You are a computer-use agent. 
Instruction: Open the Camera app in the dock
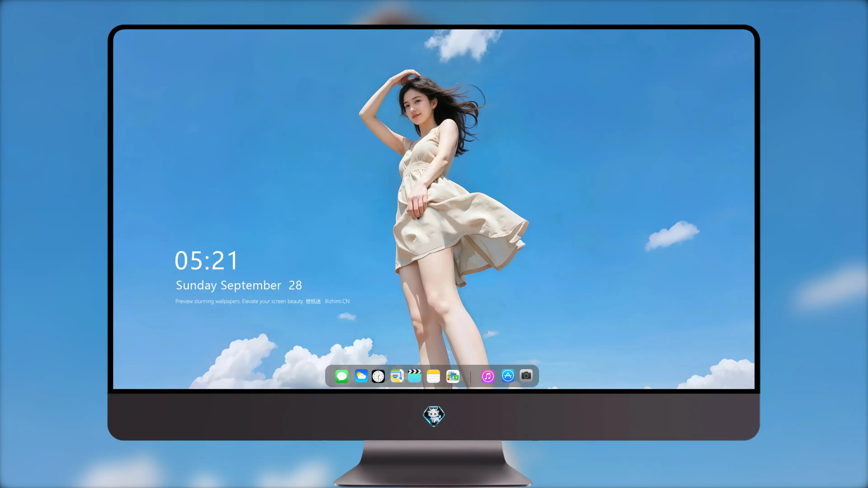pos(526,375)
